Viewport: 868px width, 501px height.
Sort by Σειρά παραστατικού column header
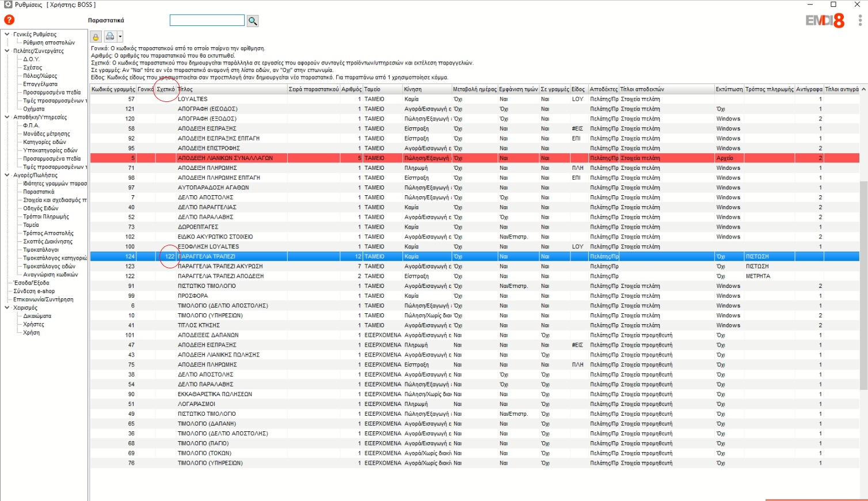point(314,89)
